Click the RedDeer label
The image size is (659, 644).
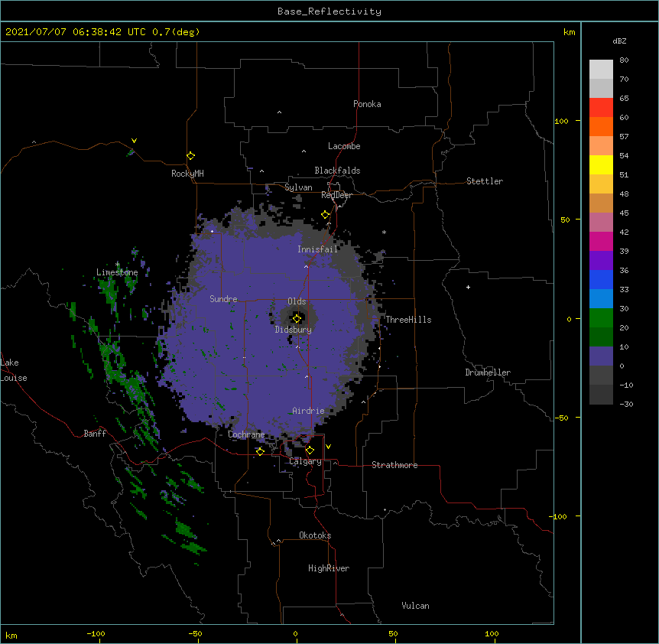click(336, 195)
